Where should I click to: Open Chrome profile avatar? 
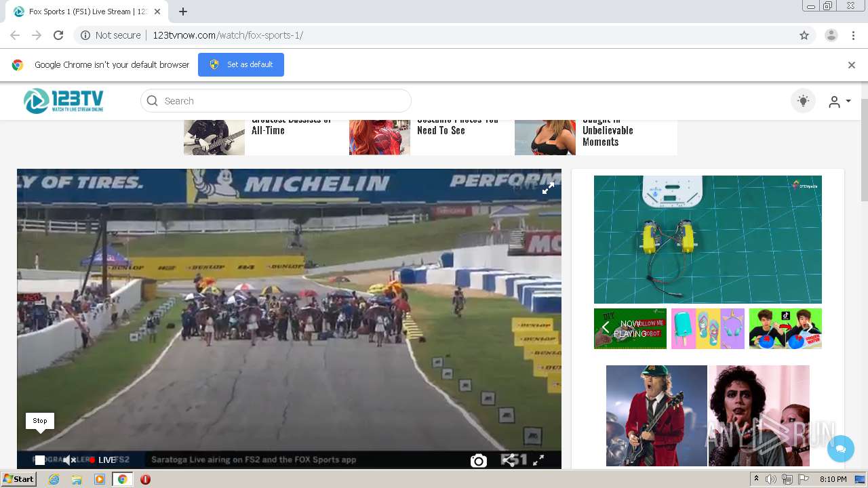[x=831, y=35]
